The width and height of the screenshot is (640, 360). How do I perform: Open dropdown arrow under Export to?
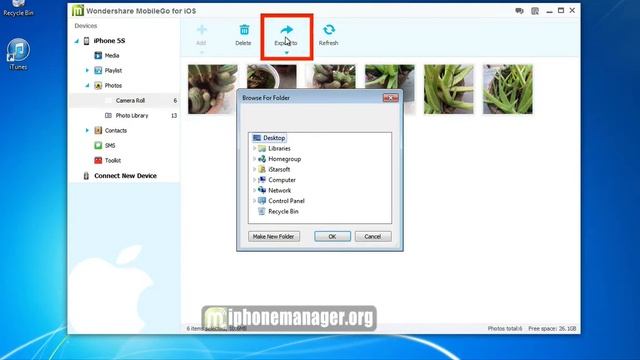287,53
